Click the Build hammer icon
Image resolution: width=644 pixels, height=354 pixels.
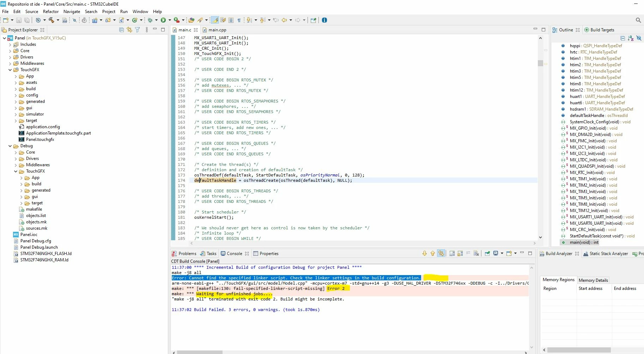click(51, 20)
